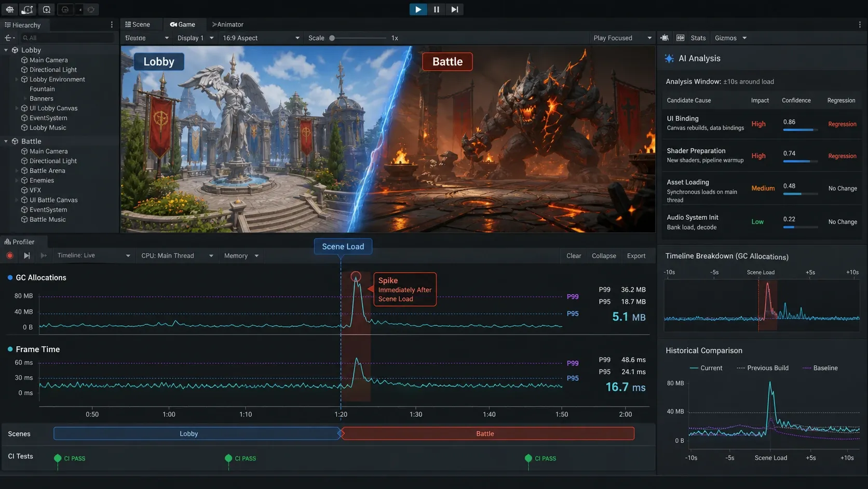868x489 pixels.
Task: Click the CI PASS marker in the Battle scene
Action: pyautogui.click(x=528, y=458)
